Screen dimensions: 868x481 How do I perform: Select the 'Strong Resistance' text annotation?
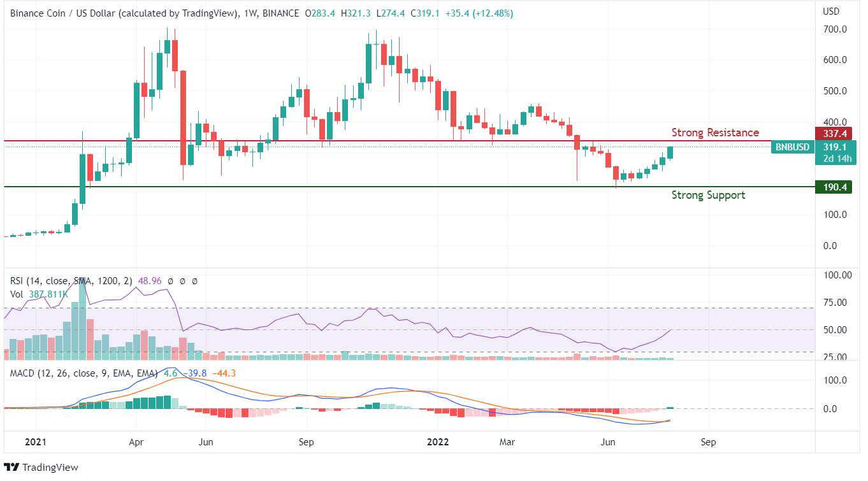coord(715,133)
